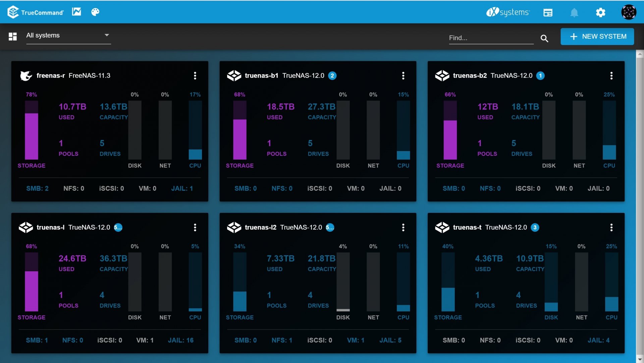Click freenas-r 10.7TB used value

(72, 107)
